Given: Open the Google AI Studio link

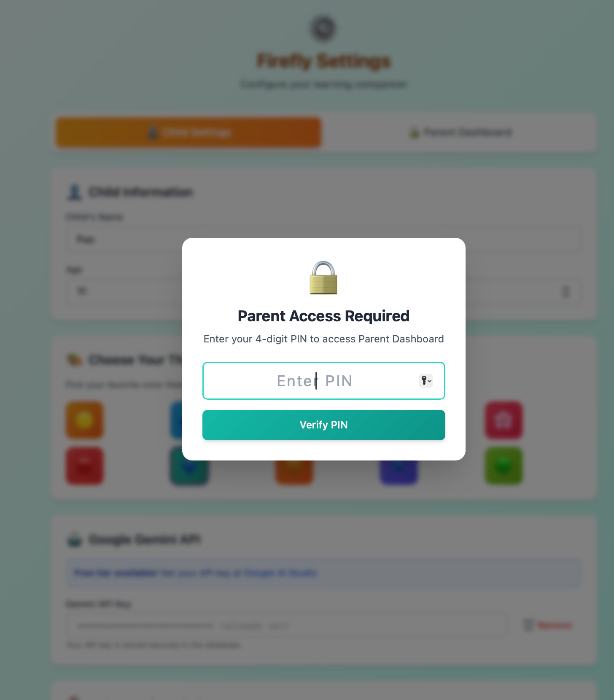Looking at the screenshot, I should coord(280,573).
